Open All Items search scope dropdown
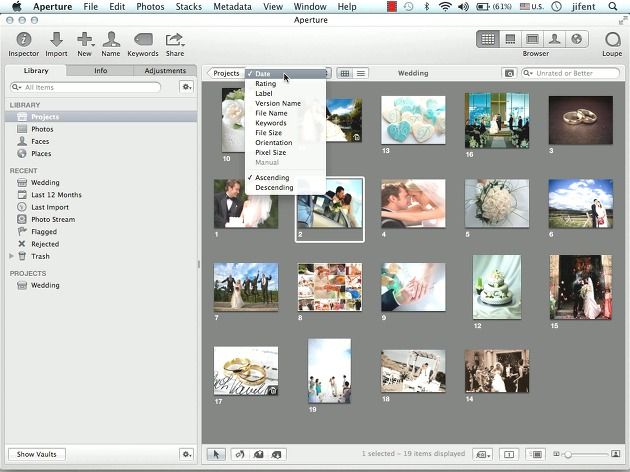630x472 pixels. 16,87
